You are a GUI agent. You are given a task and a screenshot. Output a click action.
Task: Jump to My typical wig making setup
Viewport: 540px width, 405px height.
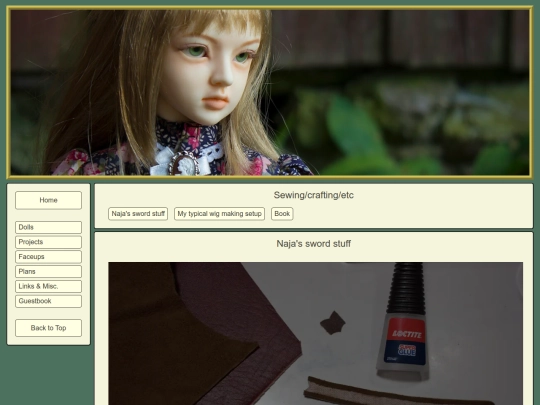(219, 214)
